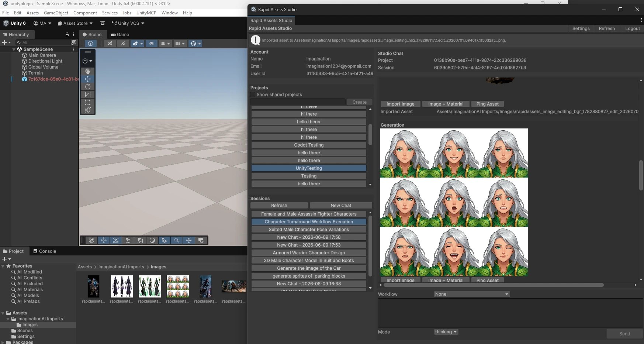
Task: Select the Global Volume object
Action: click(x=43, y=67)
